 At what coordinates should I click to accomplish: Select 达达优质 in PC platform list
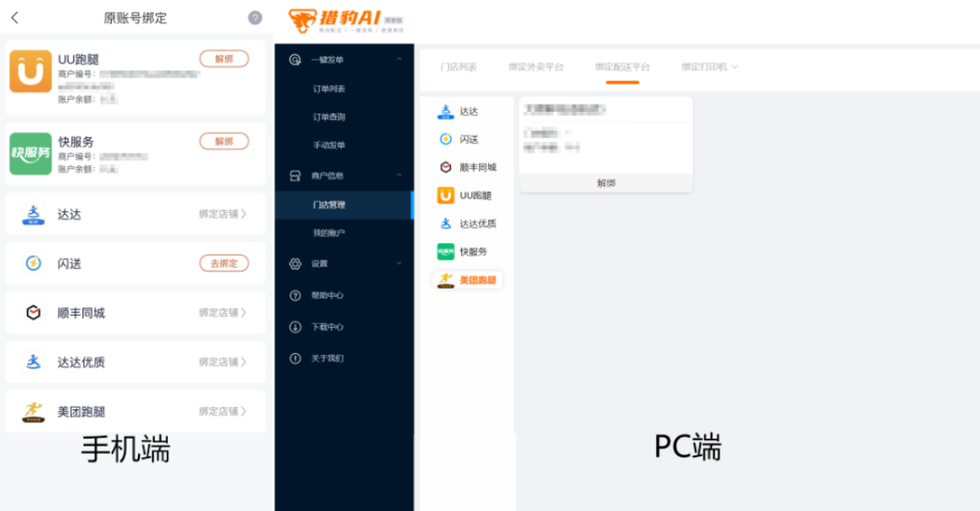(x=466, y=224)
